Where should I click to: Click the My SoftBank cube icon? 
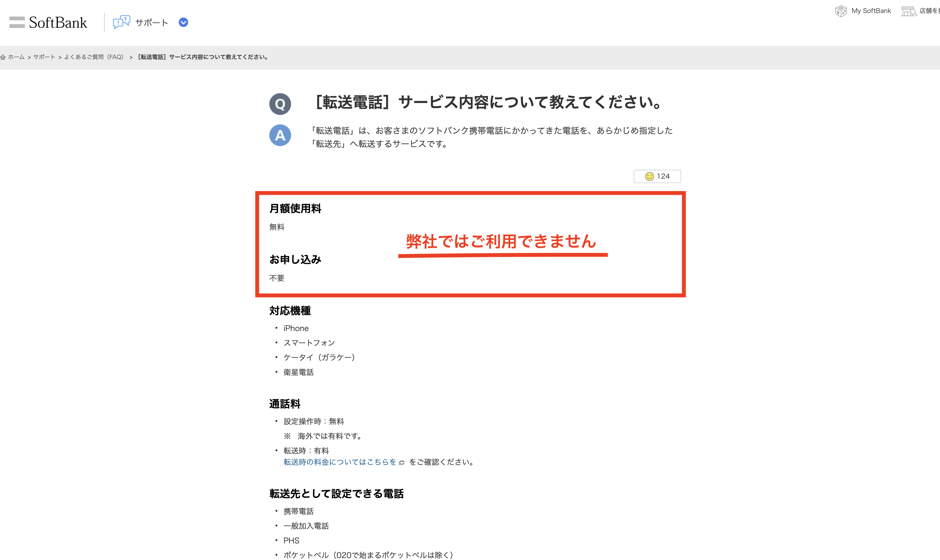841,11
